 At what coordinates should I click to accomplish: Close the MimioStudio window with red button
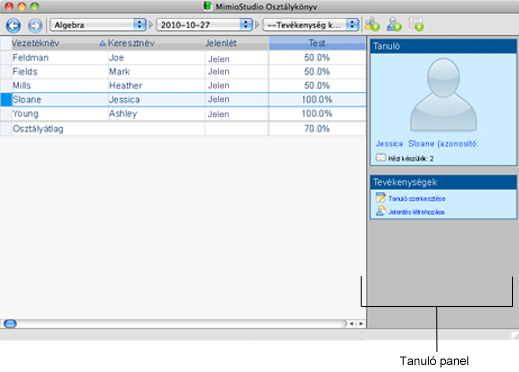pyautogui.click(x=9, y=6)
